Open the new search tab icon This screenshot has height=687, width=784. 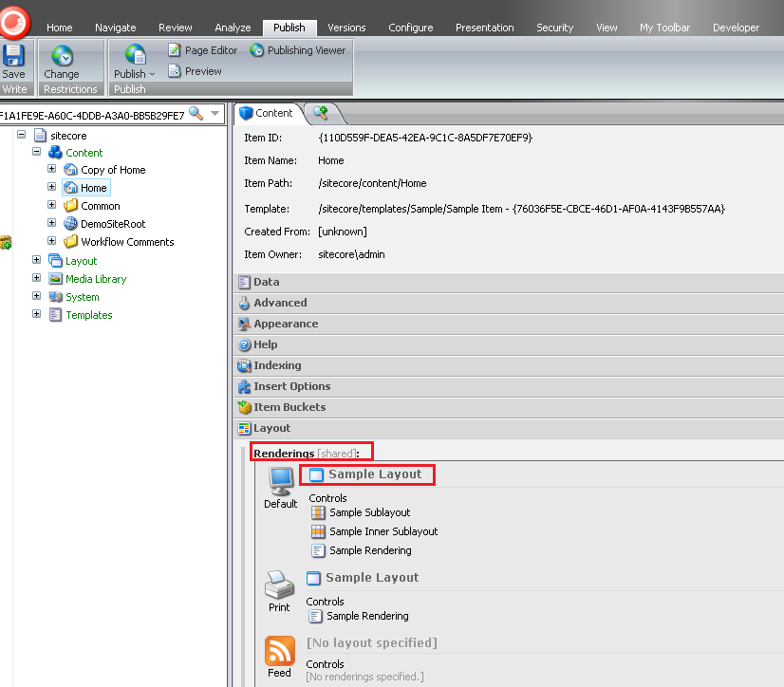[x=321, y=113]
